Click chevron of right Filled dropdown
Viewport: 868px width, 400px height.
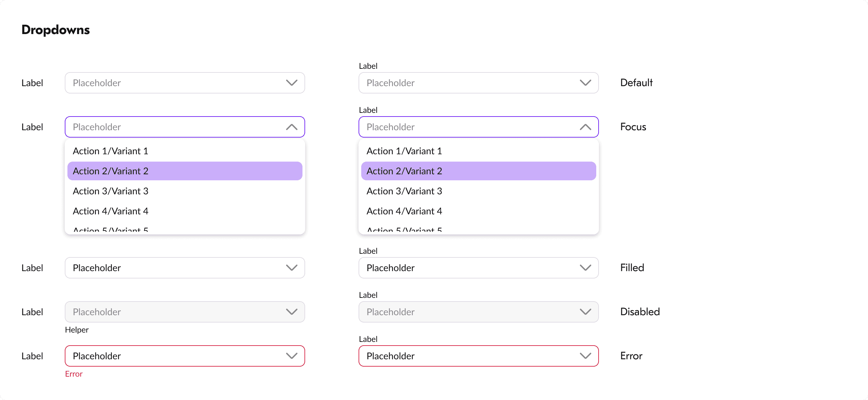[585, 268]
